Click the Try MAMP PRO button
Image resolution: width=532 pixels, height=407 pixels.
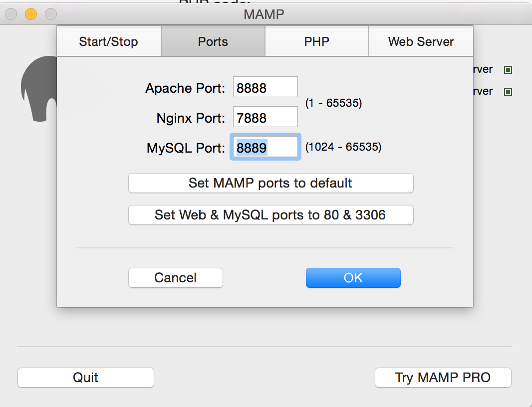click(443, 378)
